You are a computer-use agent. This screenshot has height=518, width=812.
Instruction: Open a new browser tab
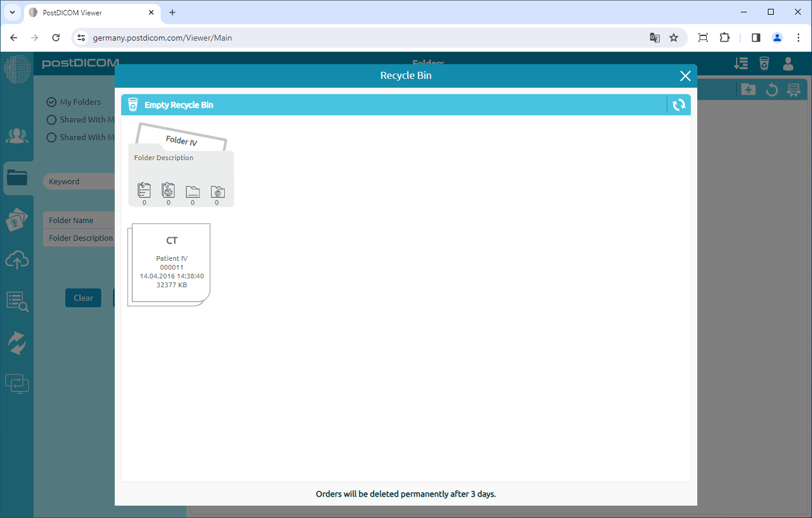coord(172,12)
